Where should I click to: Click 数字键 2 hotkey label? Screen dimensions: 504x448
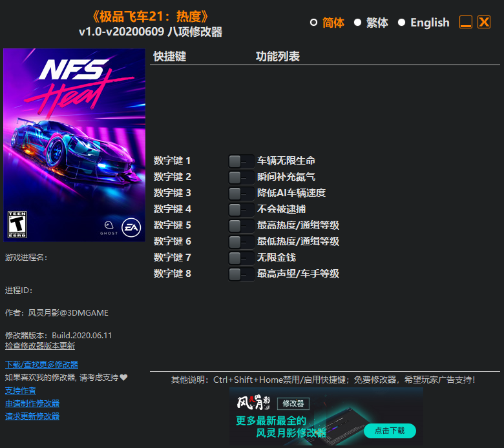173,177
